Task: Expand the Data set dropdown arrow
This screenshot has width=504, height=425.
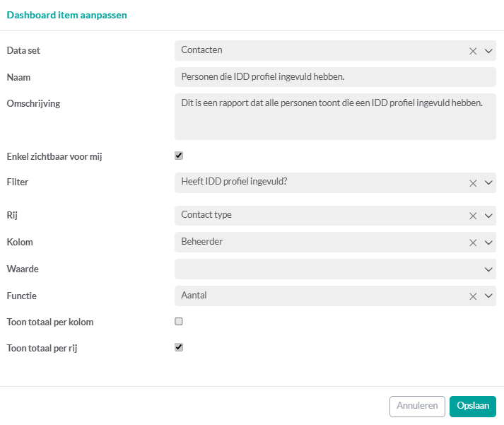Action: [488, 51]
